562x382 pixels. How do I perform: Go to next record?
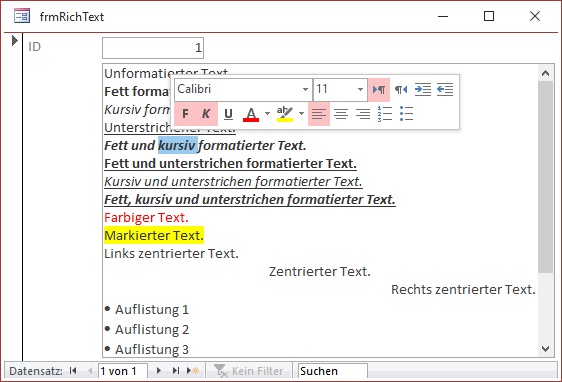point(159,371)
